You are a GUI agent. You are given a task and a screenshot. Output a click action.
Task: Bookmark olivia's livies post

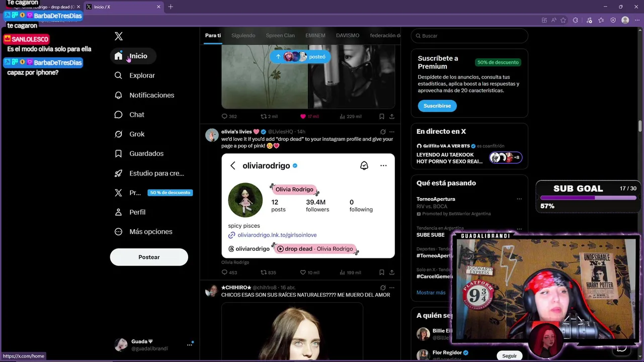(382, 273)
